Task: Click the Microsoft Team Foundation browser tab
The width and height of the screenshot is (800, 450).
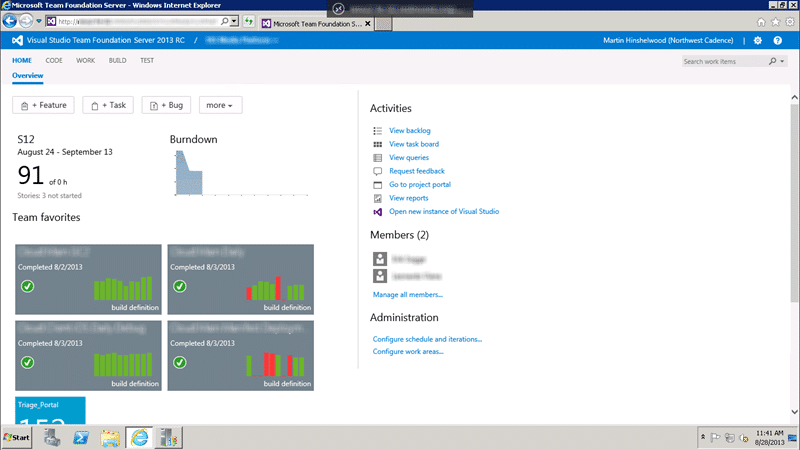Action: click(x=316, y=23)
